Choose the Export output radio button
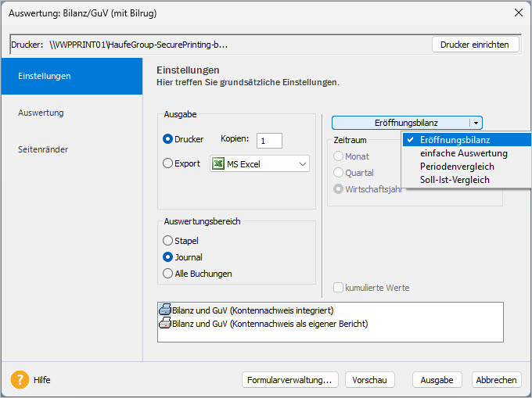532x398 pixels. 167,164
